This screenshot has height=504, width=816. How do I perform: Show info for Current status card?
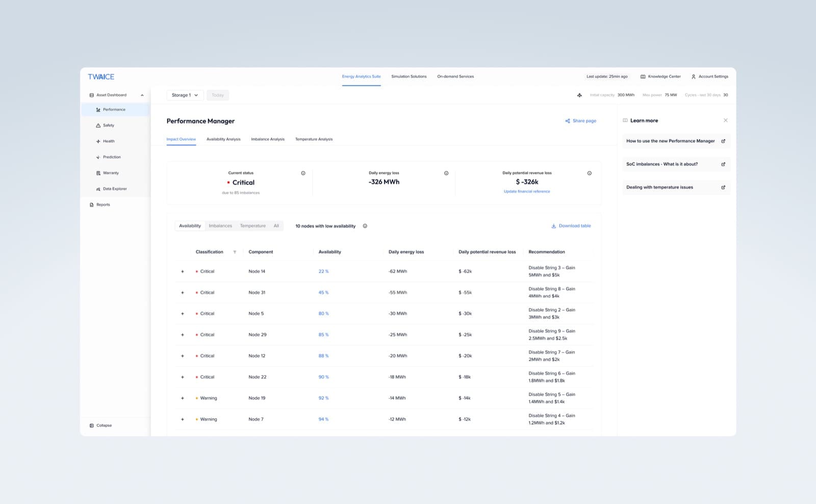[303, 173]
